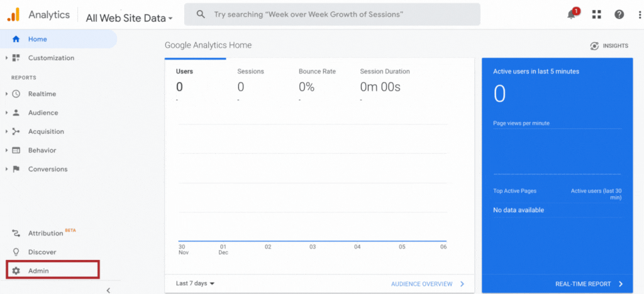Viewport: 644px width, 294px height.
Task: Open All Web Site Data selector
Action: pyautogui.click(x=129, y=18)
